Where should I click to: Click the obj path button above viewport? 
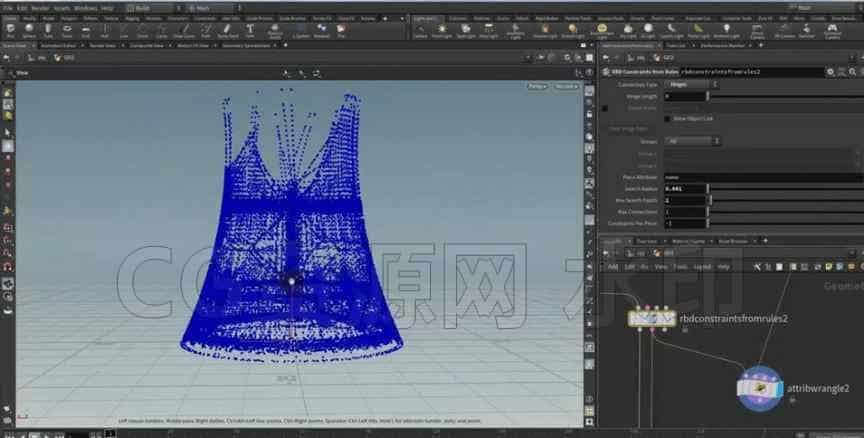click(37, 58)
